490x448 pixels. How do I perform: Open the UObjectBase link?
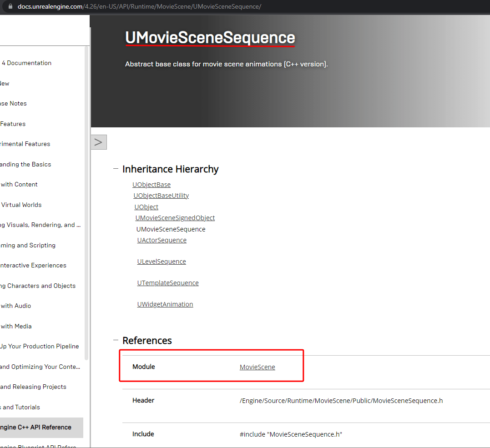coord(152,184)
